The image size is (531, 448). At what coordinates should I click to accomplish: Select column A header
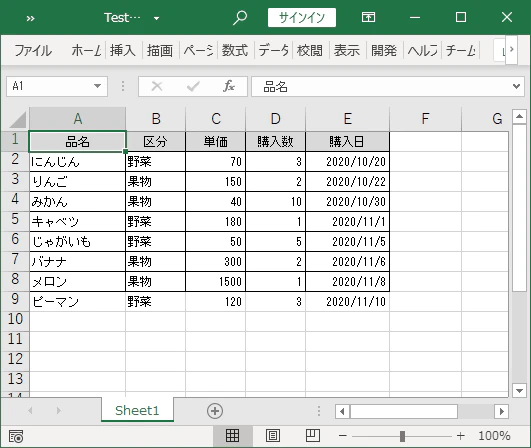coord(78,119)
